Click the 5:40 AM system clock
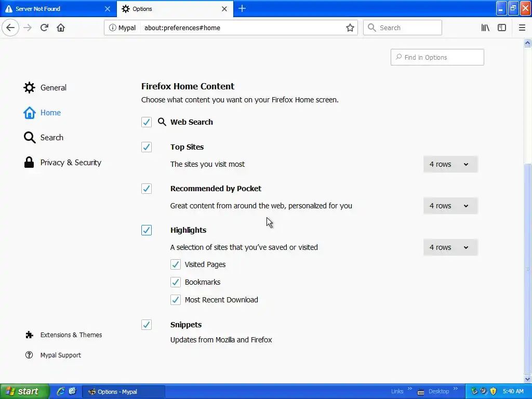 click(513, 392)
